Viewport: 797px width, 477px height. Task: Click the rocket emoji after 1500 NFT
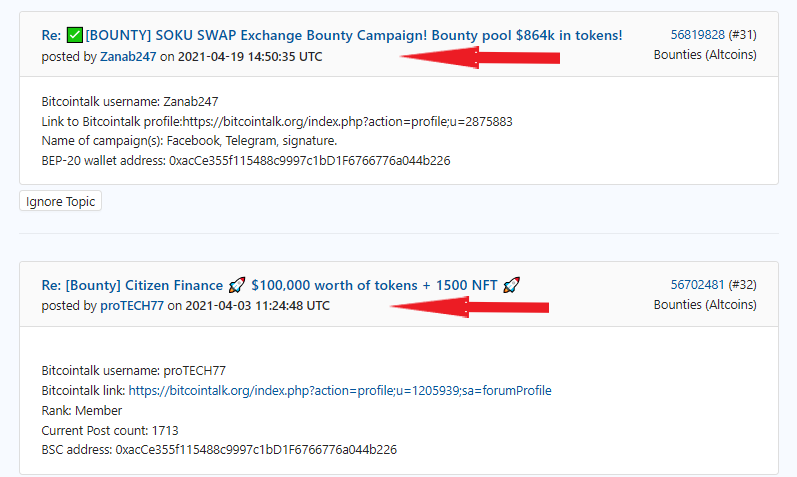pos(511,285)
